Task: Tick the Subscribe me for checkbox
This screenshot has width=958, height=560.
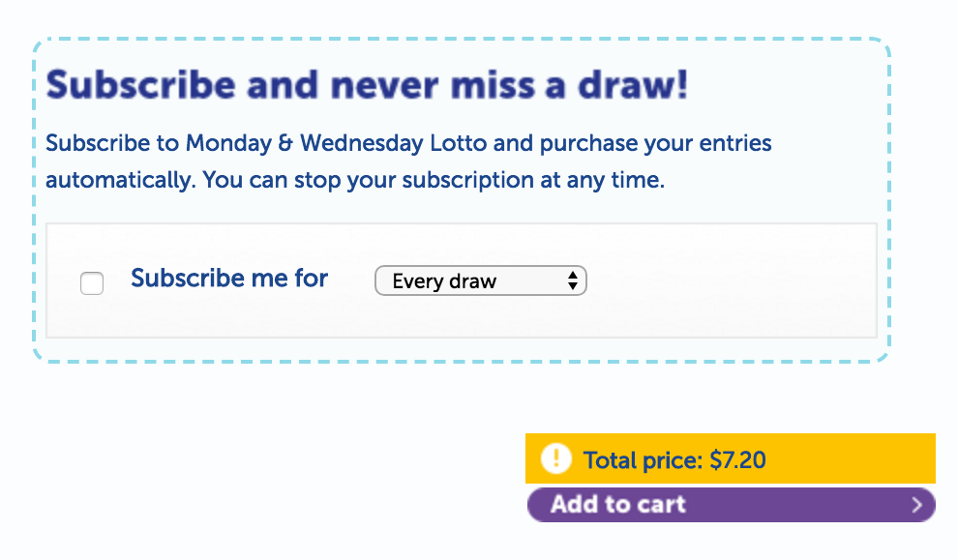Action: 92,283
